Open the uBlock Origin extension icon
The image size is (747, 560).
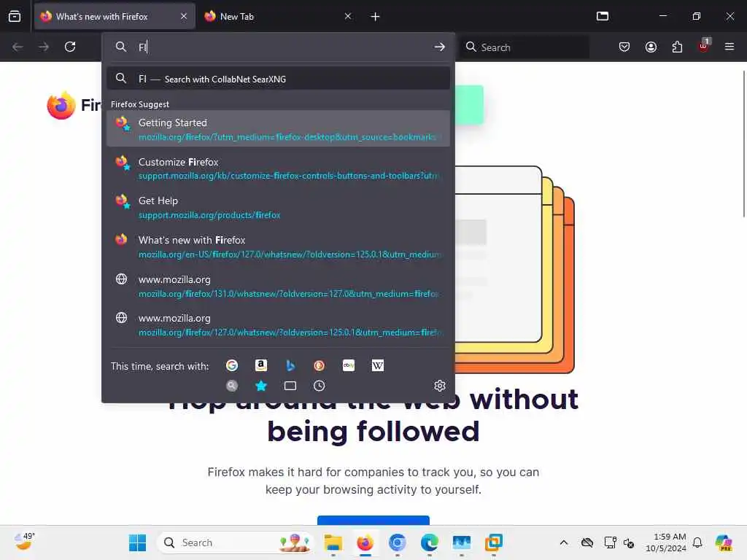tap(704, 46)
